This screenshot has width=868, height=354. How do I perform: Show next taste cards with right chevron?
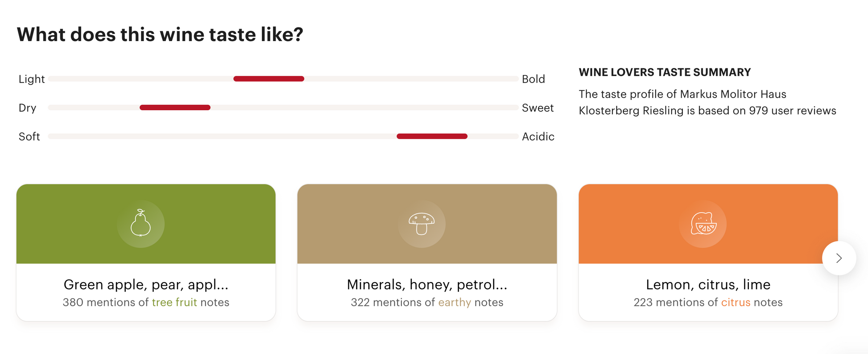(839, 258)
